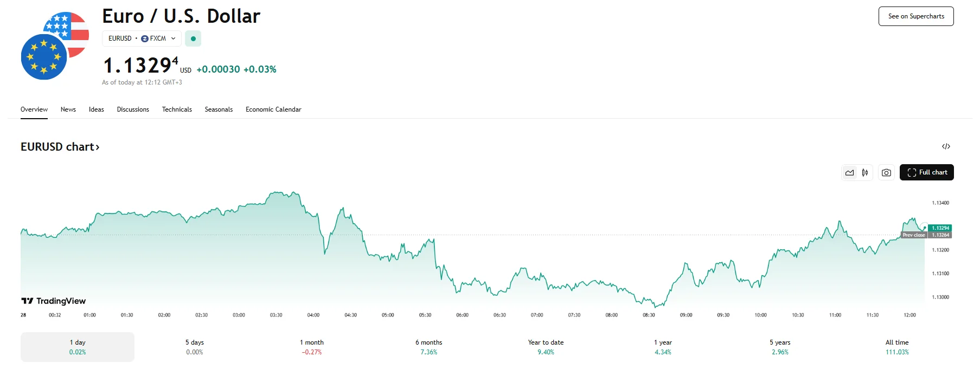Click the EUR/USD flags logo

click(54, 46)
